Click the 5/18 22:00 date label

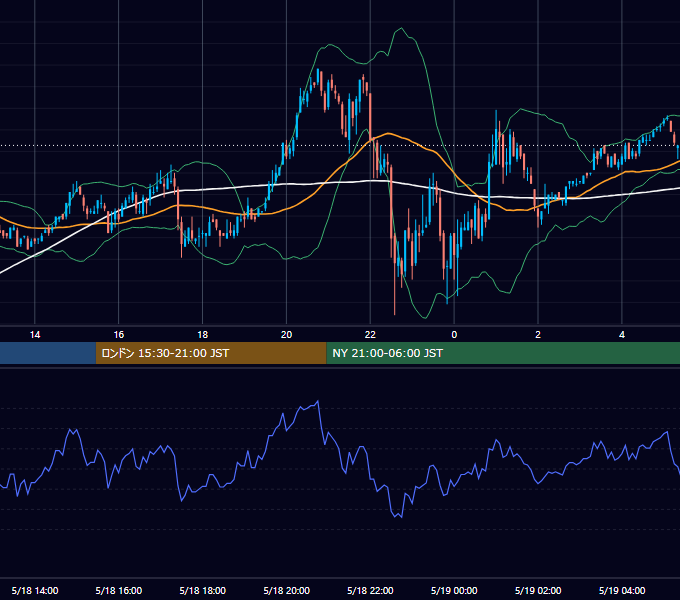370,590
